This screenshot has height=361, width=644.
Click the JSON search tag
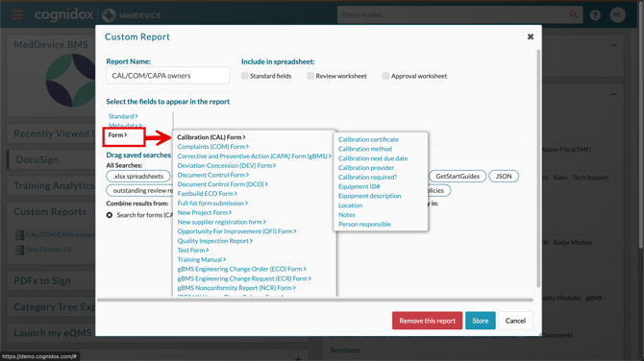coord(504,177)
